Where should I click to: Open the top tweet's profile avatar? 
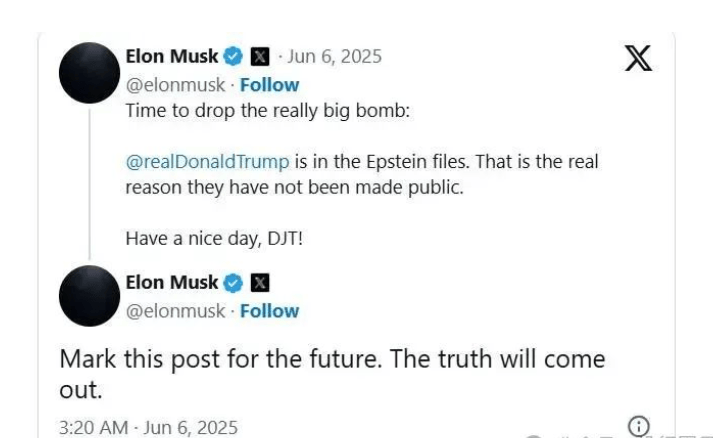click(90, 73)
